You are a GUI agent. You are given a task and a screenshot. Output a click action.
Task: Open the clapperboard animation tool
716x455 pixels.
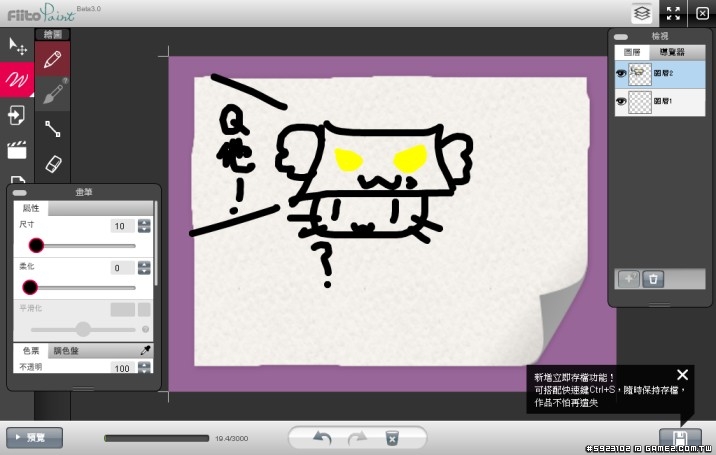coord(16,150)
